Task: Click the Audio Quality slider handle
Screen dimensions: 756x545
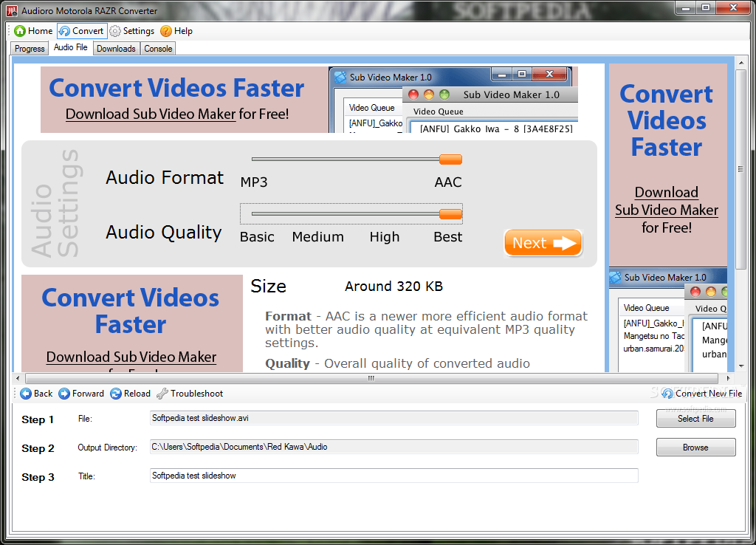Action: pos(451,214)
